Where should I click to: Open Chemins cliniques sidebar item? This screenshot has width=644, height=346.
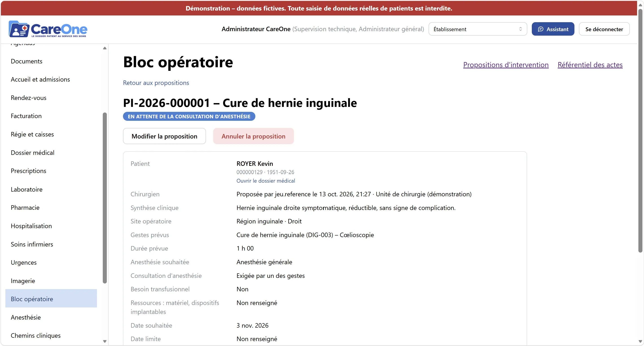[x=51, y=336]
